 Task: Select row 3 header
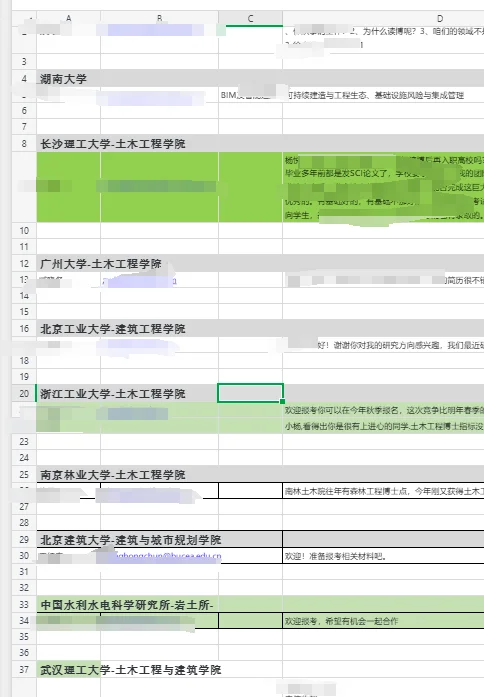click(24, 61)
